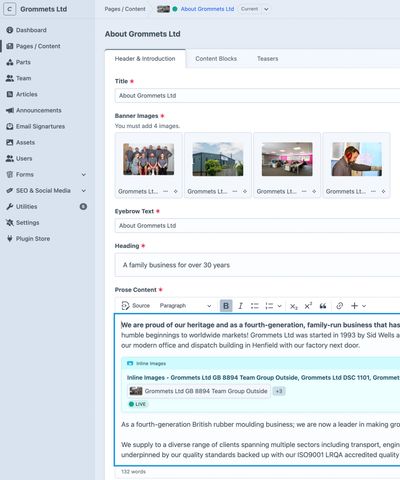The image size is (400, 480).
Task: Open the Paragraph style dropdown
Action: pyautogui.click(x=185, y=306)
